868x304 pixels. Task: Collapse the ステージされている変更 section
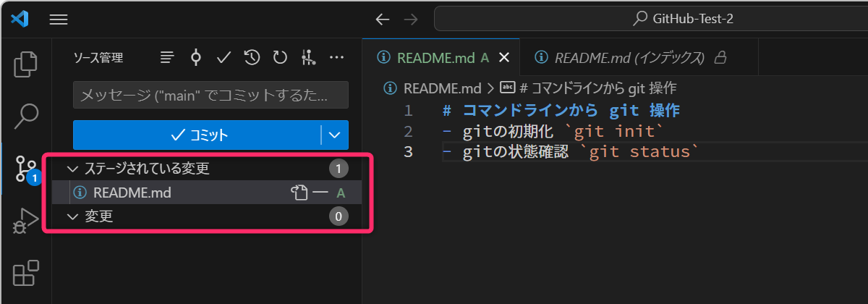[72, 169]
